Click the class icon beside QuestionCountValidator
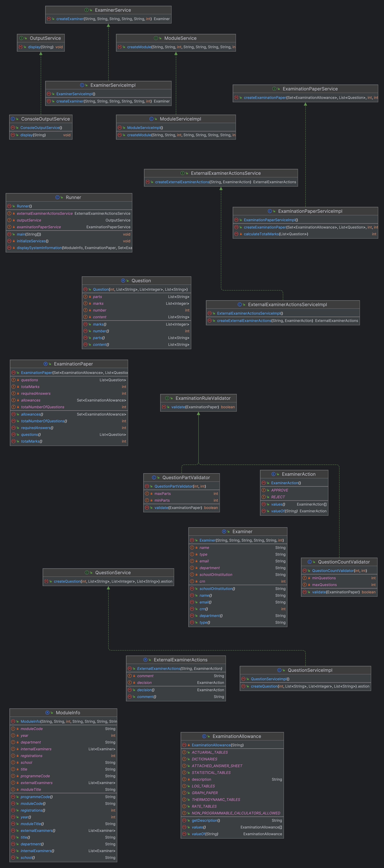The image size is (384, 868). pos(310,562)
